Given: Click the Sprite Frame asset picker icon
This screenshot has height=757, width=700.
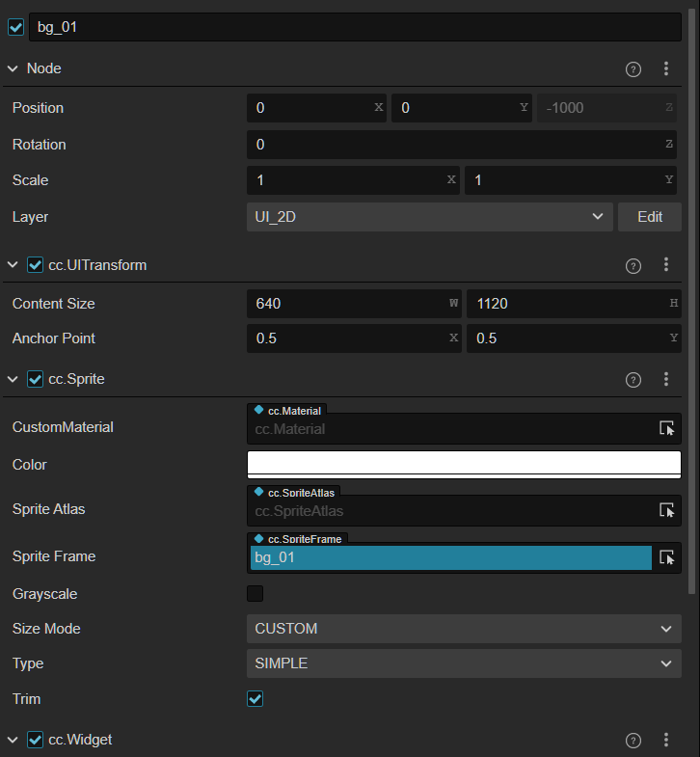Looking at the screenshot, I should pyautogui.click(x=666, y=557).
